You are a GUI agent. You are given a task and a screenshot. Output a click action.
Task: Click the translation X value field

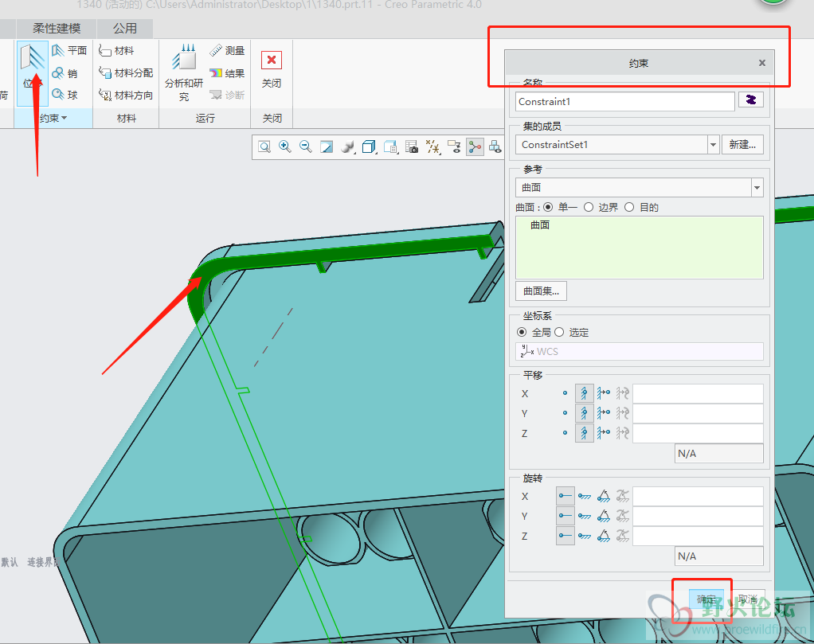[x=699, y=393]
